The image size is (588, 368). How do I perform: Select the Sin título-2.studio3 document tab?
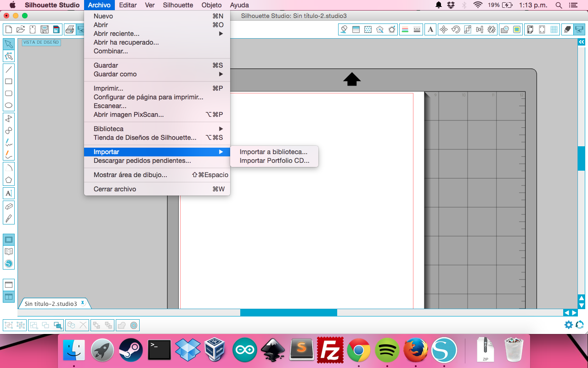[51, 304]
